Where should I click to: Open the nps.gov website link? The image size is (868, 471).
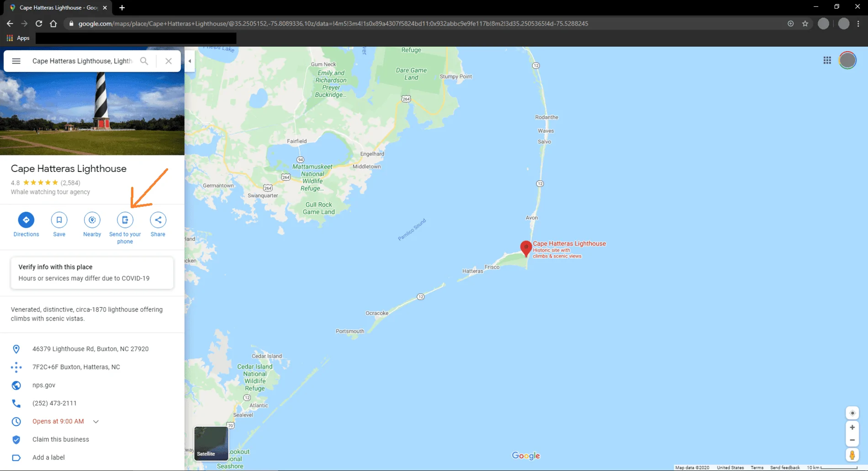44,385
